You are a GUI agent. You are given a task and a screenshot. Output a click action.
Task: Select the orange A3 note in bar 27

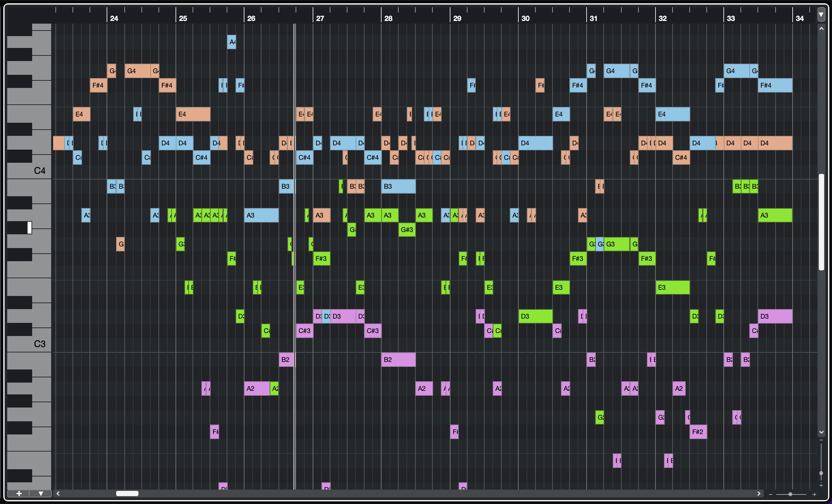pyautogui.click(x=322, y=215)
